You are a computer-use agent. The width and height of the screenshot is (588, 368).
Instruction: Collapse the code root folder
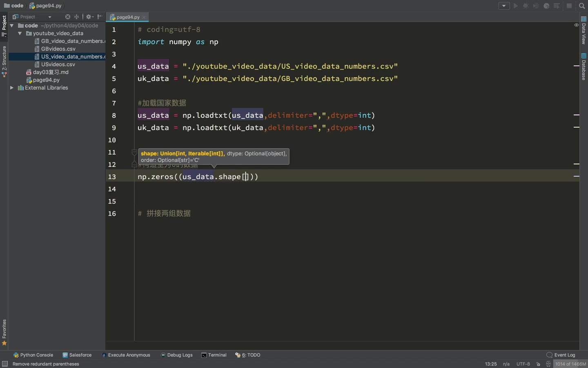12,25
